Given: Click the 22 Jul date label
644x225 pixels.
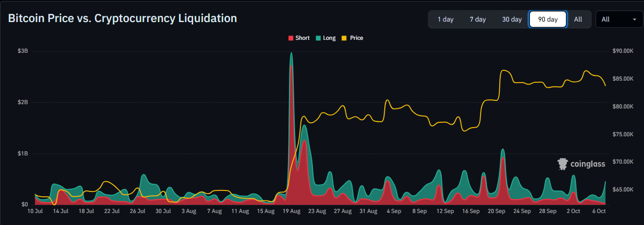Looking at the screenshot, I should click(112, 211).
